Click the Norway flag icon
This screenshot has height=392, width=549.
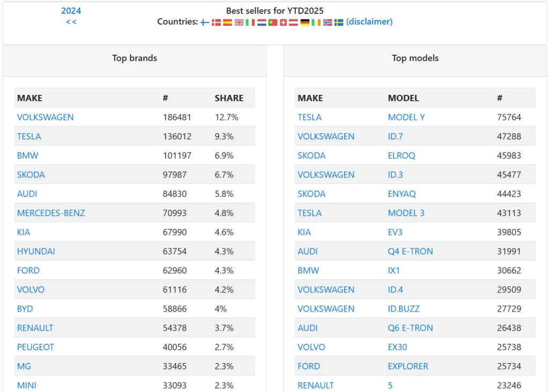point(328,23)
